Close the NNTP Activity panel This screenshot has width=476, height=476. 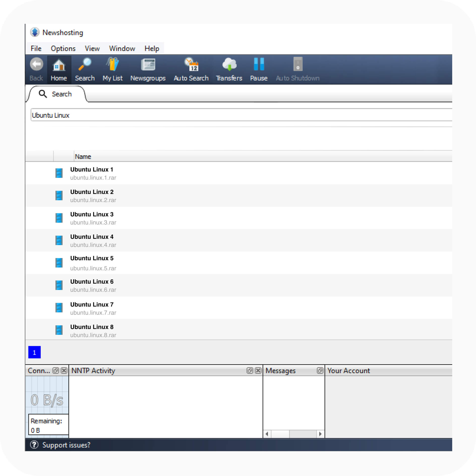pyautogui.click(x=258, y=370)
